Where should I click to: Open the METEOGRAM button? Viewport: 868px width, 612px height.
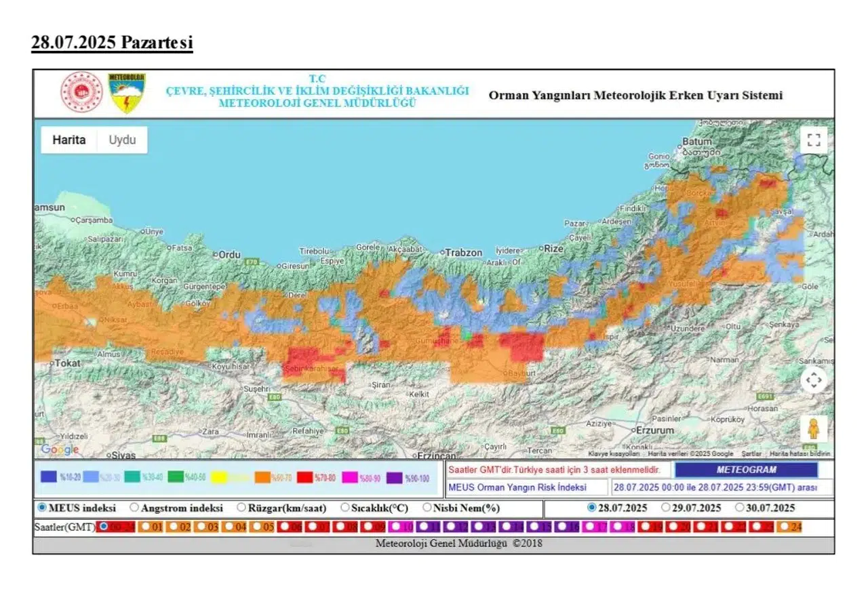[x=746, y=470]
